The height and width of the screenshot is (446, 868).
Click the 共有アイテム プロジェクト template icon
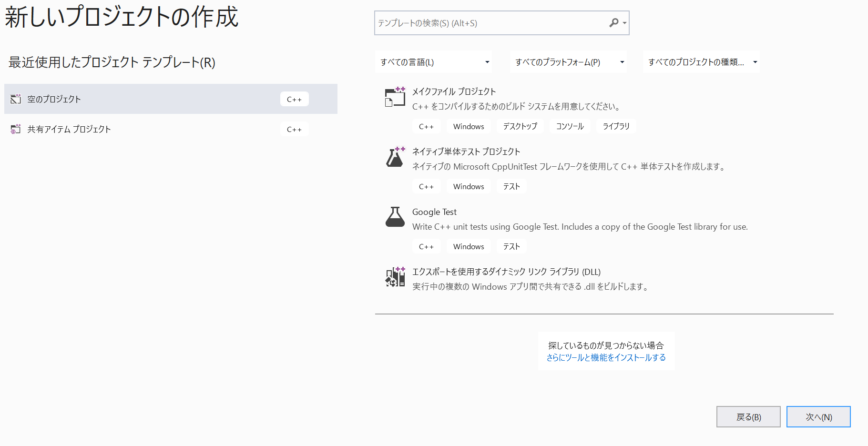(16, 129)
